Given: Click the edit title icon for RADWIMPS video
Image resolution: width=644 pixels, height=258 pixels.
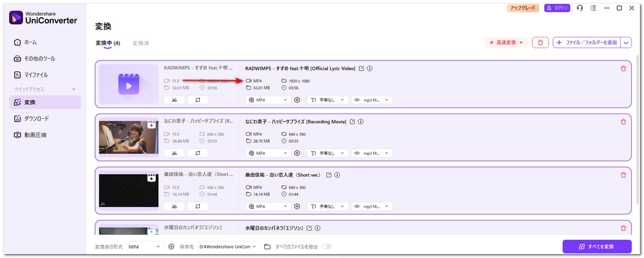Looking at the screenshot, I should (361, 68).
